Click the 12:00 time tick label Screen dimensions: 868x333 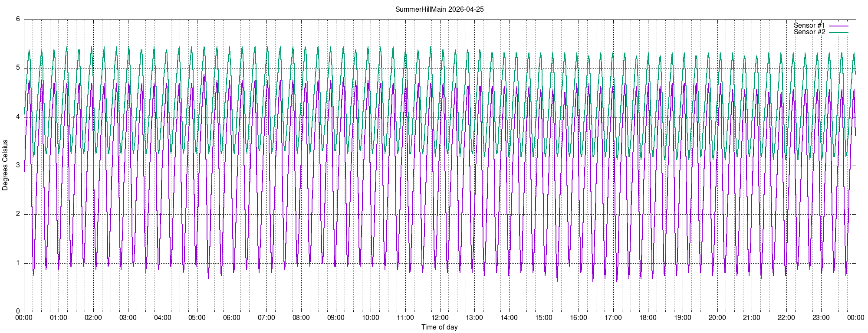(x=440, y=318)
